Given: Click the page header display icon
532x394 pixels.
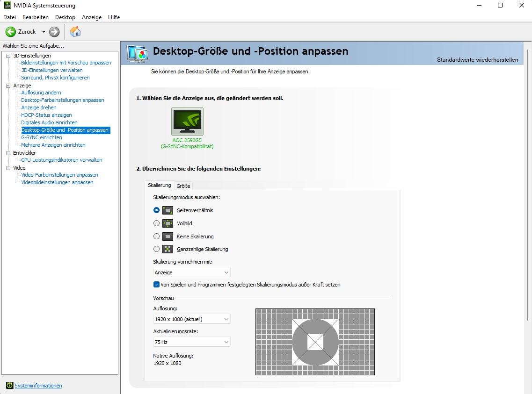Looking at the screenshot, I should pyautogui.click(x=138, y=54).
